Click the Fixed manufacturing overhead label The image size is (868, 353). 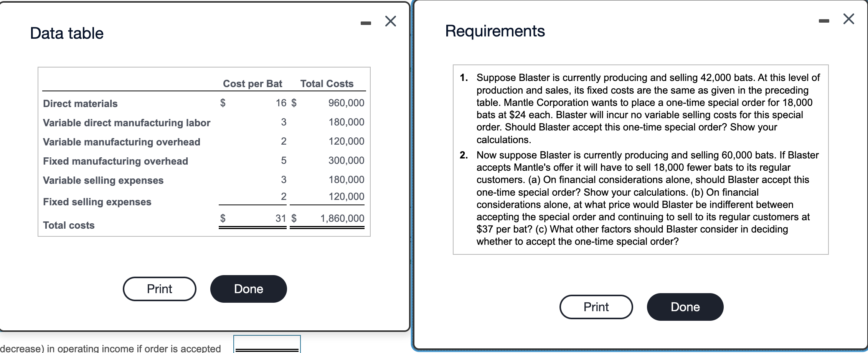[115, 161]
